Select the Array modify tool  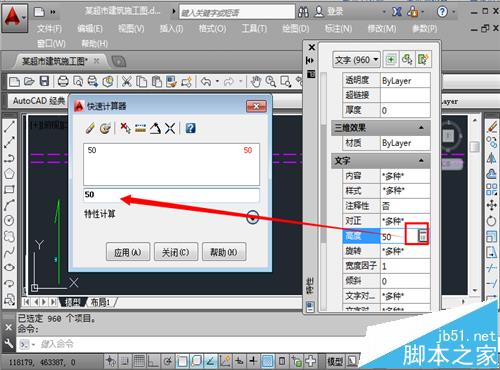(492, 189)
